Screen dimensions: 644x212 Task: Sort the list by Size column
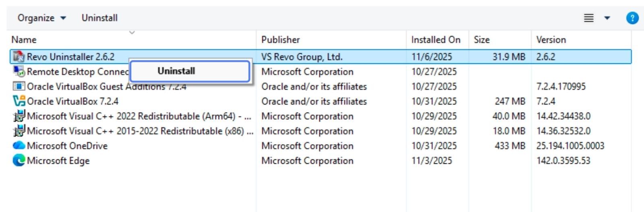click(x=481, y=40)
